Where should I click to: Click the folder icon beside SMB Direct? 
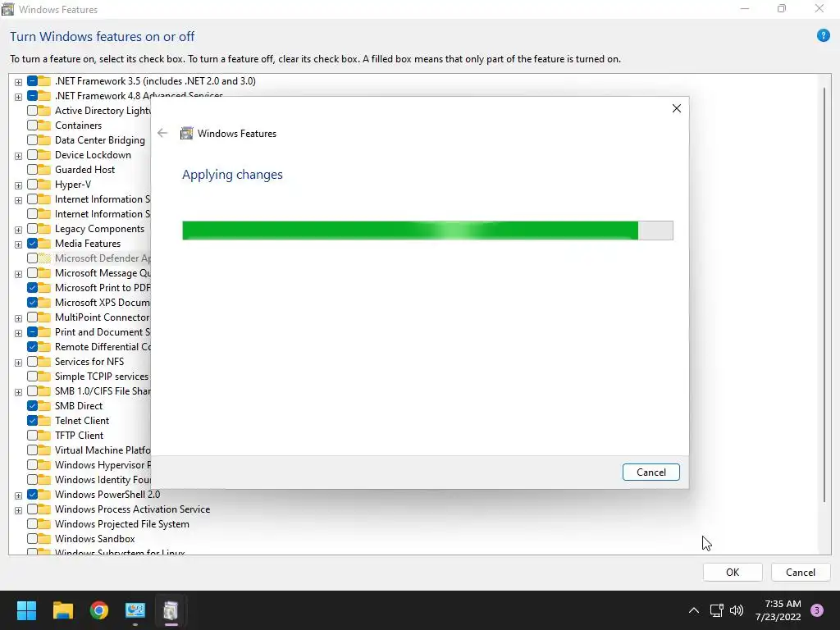coord(44,406)
